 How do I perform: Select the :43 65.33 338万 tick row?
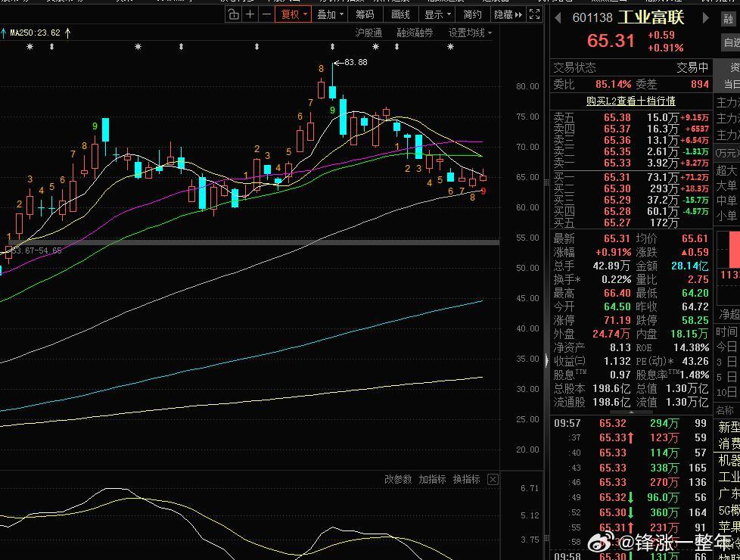631,468
